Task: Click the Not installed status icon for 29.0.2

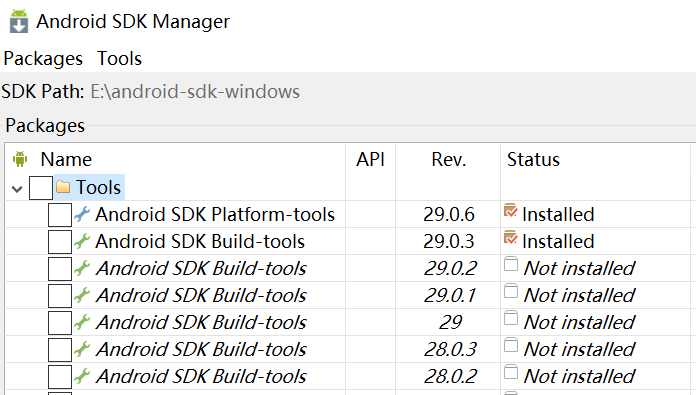Action: coord(511,264)
